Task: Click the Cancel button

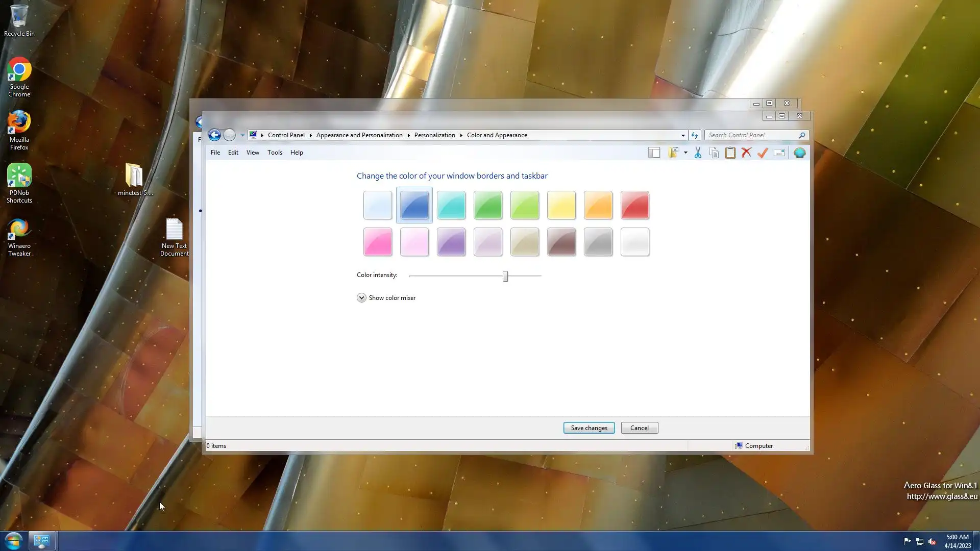Action: pyautogui.click(x=639, y=428)
